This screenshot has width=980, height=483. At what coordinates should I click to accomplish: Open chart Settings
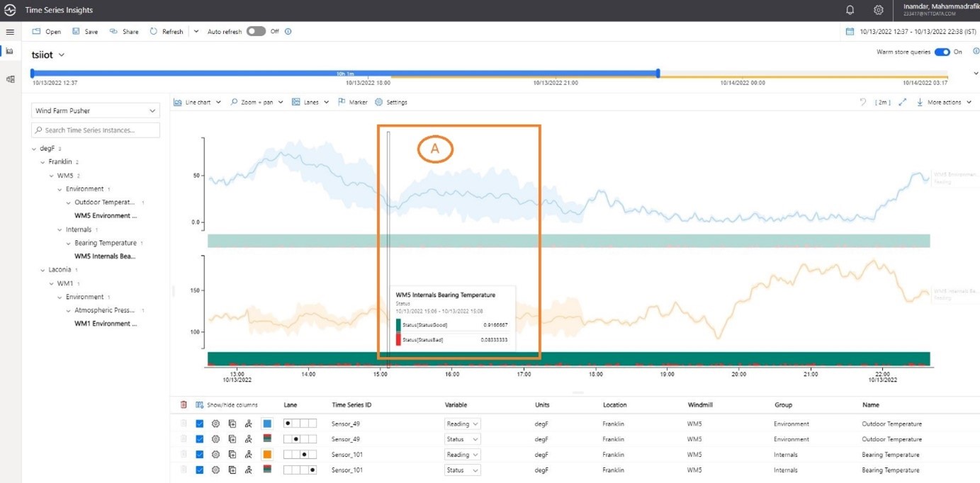point(391,102)
